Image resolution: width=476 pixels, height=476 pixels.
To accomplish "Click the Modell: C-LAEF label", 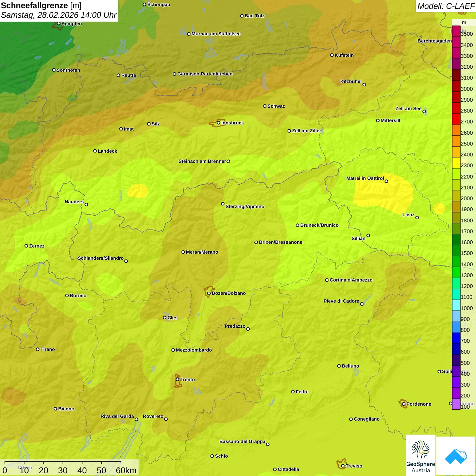I will click(446, 6).
